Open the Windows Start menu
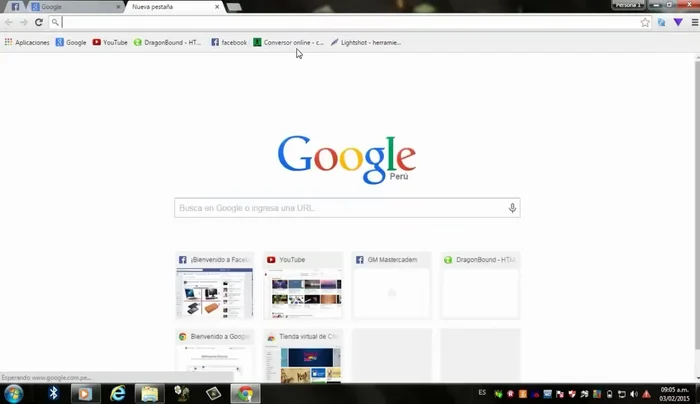700x404 pixels. (13, 394)
